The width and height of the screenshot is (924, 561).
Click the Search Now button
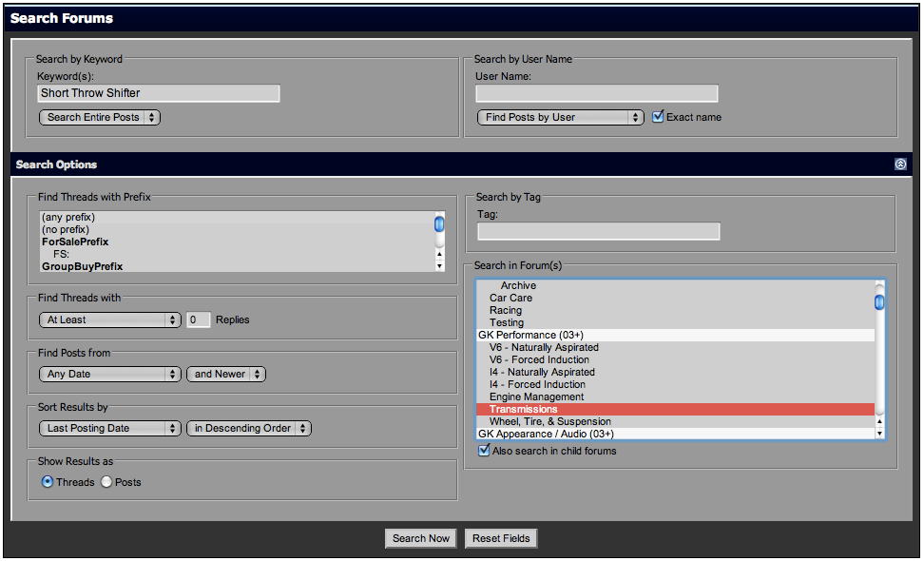pos(421,538)
